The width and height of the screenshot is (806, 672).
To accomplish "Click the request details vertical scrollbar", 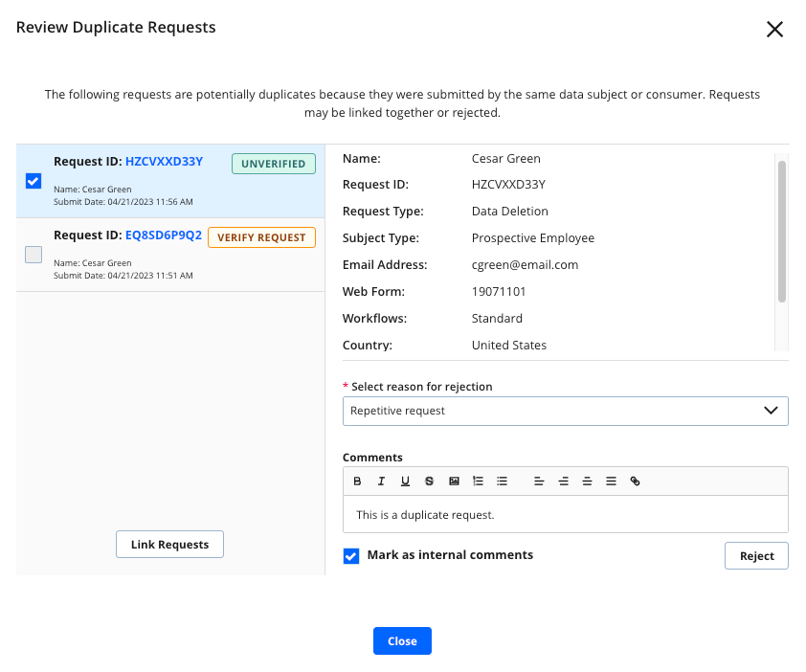I will click(x=781, y=232).
